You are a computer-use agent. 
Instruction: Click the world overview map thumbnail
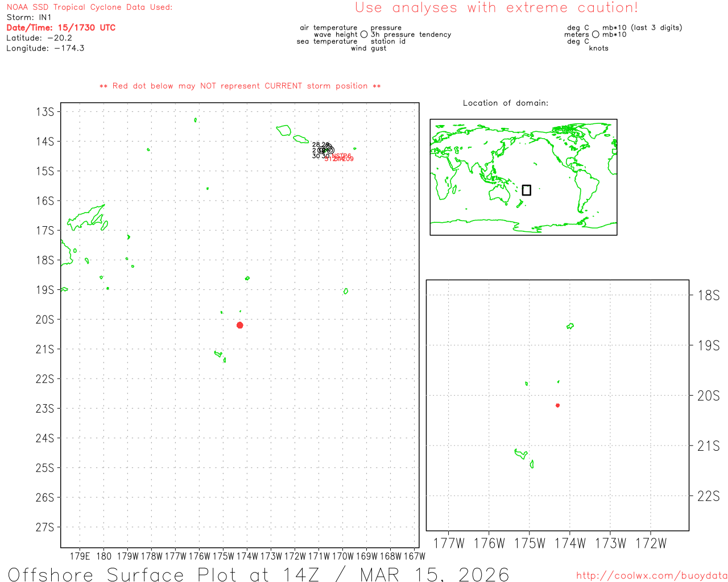pyautogui.click(x=523, y=177)
